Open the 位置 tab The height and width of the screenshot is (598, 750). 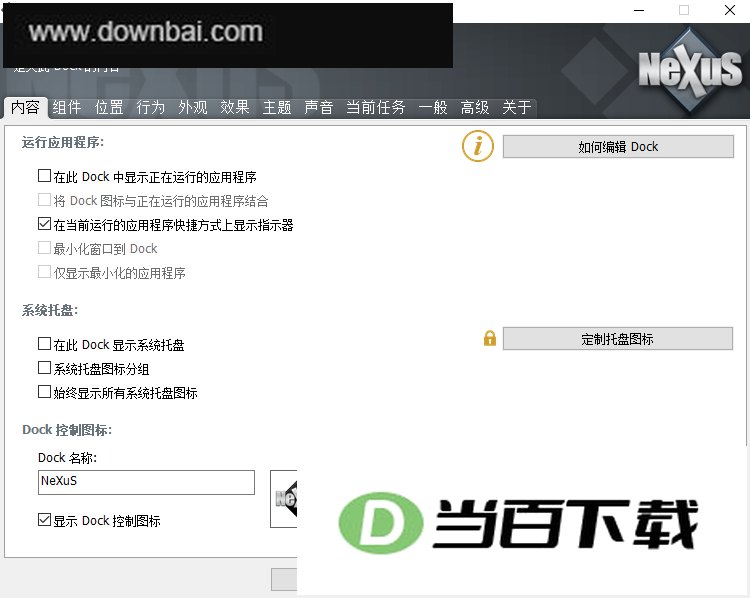click(109, 107)
